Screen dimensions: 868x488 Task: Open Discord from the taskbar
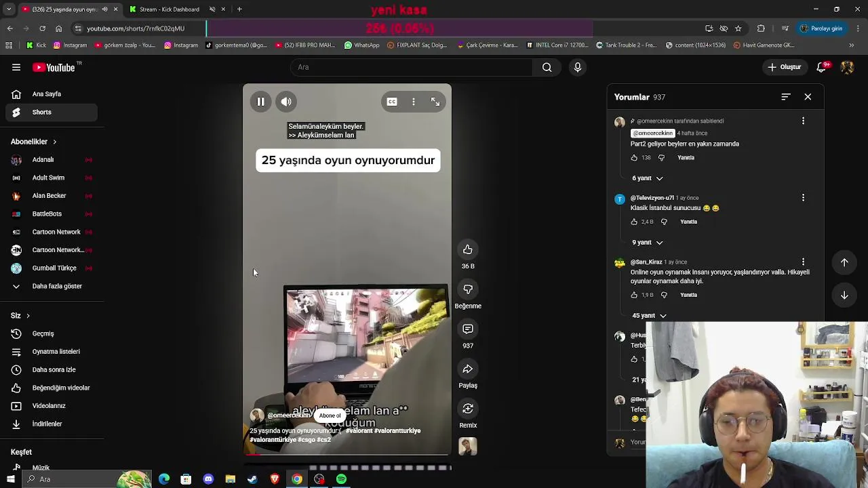[208, 479]
